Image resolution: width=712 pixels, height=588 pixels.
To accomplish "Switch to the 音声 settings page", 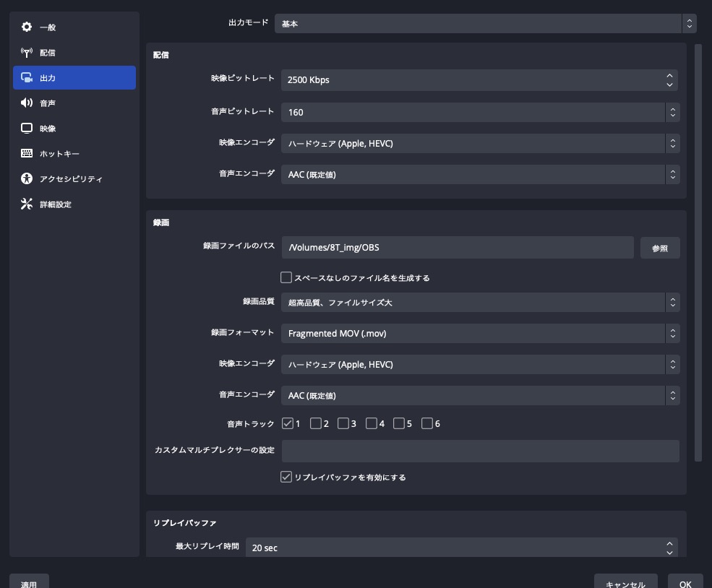I will point(74,103).
